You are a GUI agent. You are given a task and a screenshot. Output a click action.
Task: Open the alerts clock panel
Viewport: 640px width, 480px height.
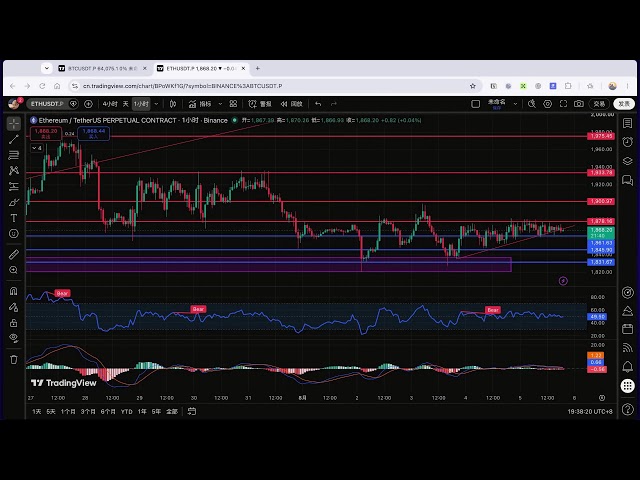coord(627,142)
